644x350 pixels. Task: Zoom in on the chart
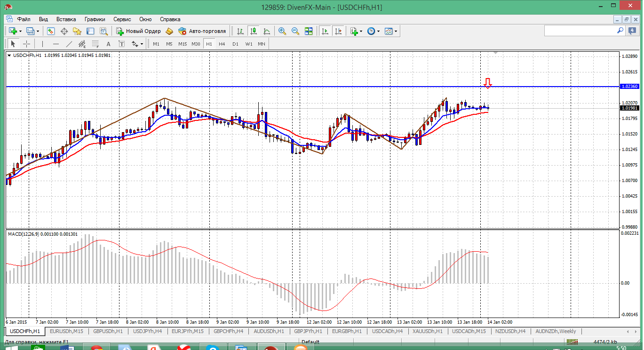click(282, 31)
